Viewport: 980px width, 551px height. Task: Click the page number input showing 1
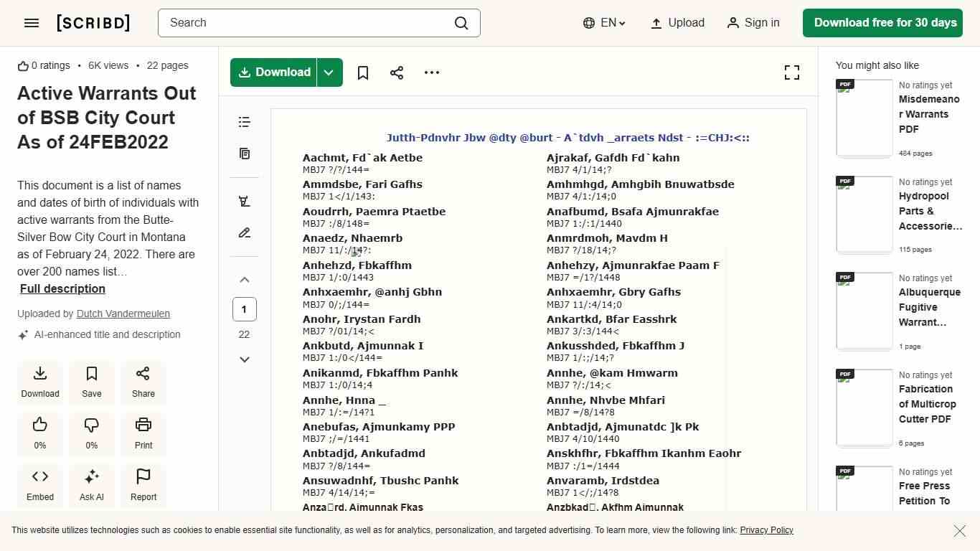pos(244,309)
